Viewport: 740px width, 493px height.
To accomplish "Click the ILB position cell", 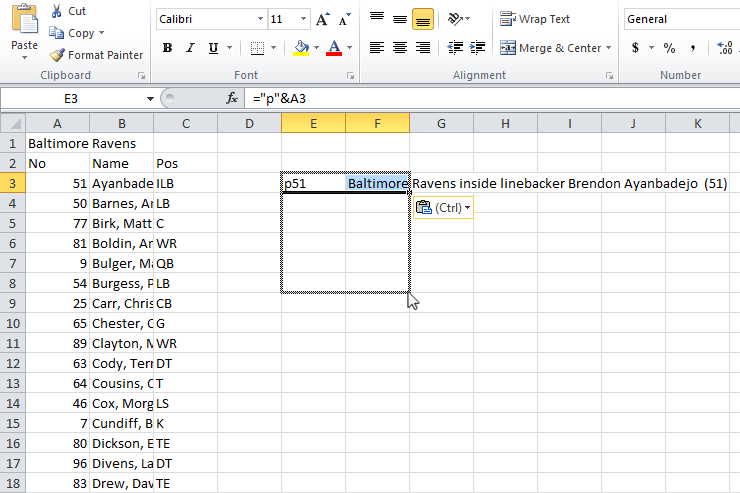I will (x=185, y=183).
